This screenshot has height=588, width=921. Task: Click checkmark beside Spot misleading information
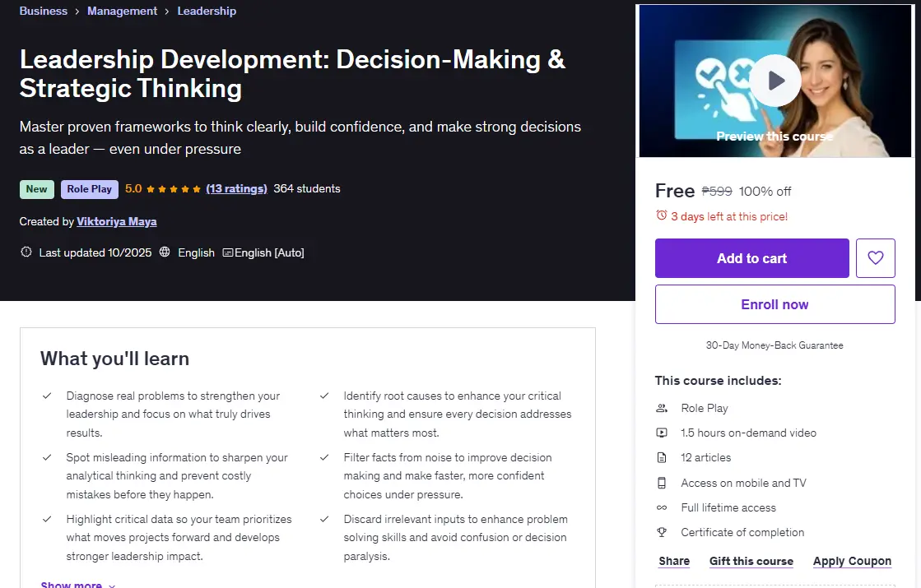point(47,457)
